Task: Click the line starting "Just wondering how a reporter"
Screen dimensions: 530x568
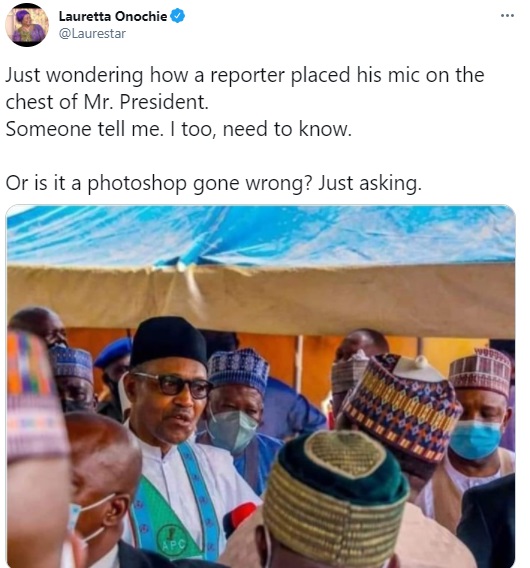Action: click(x=245, y=75)
